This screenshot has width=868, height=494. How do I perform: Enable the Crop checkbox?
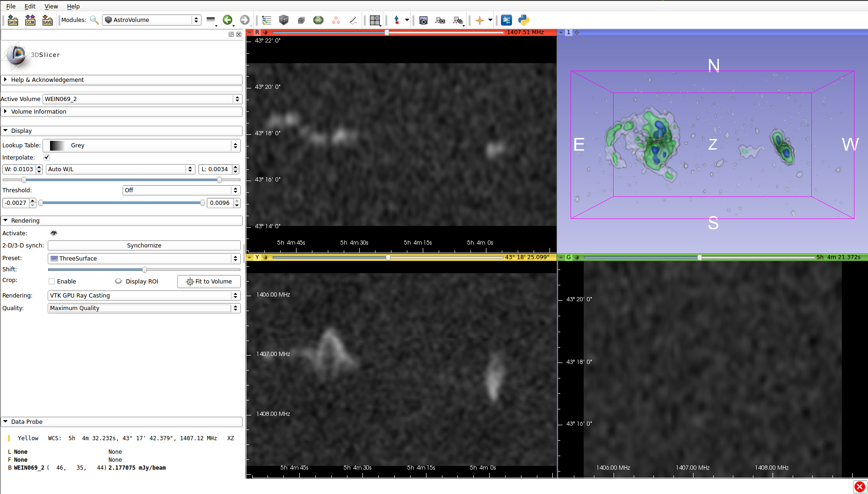point(51,281)
